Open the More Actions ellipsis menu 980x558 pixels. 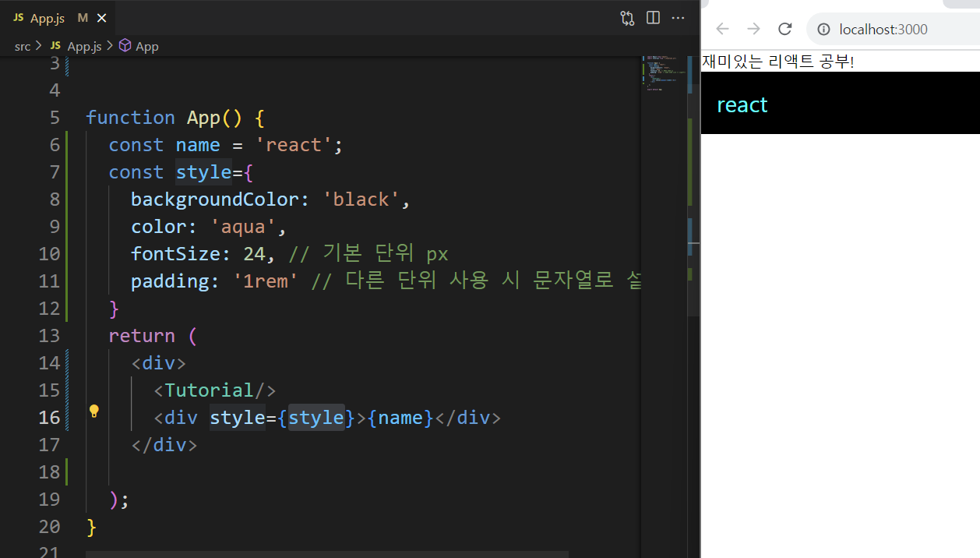click(678, 18)
